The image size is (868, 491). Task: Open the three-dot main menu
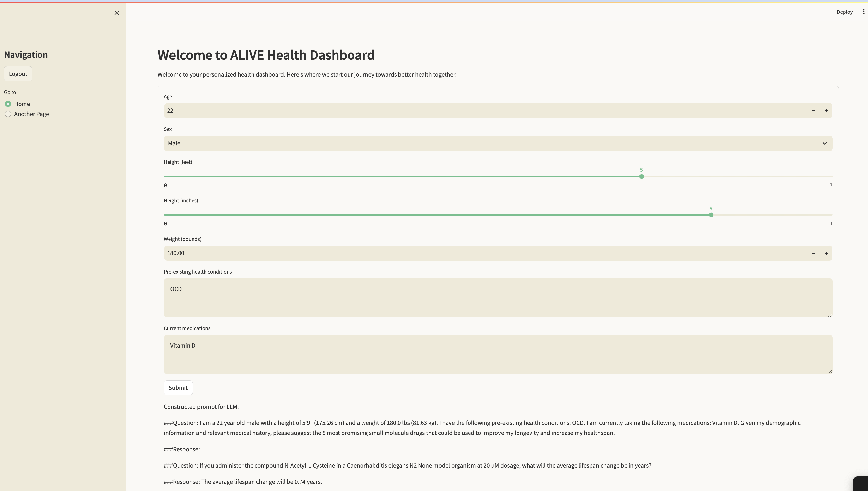point(863,12)
